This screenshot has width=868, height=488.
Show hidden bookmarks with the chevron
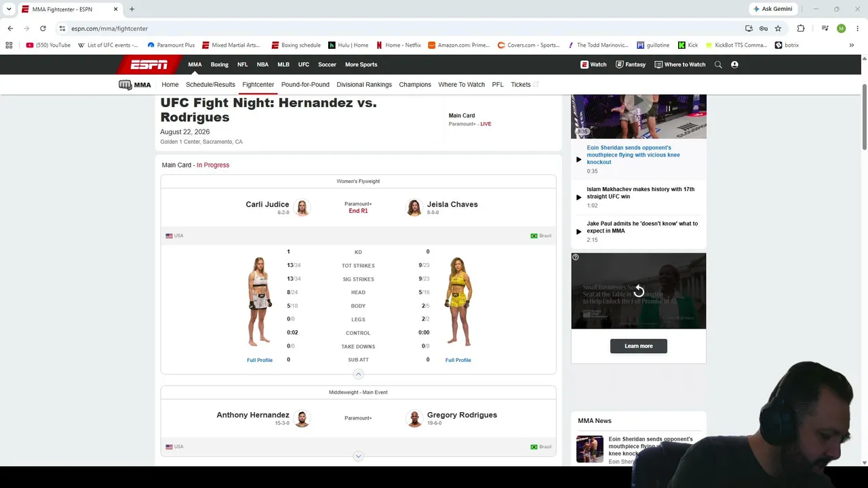pos(851,45)
